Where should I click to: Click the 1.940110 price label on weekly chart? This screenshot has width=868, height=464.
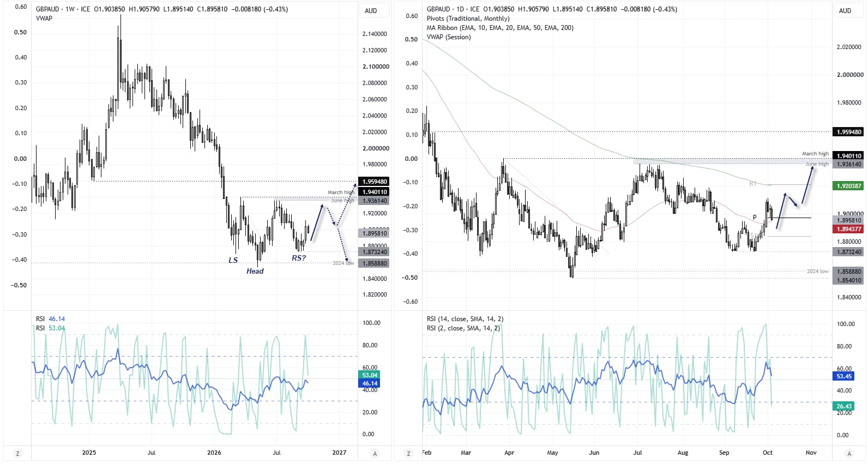373,192
